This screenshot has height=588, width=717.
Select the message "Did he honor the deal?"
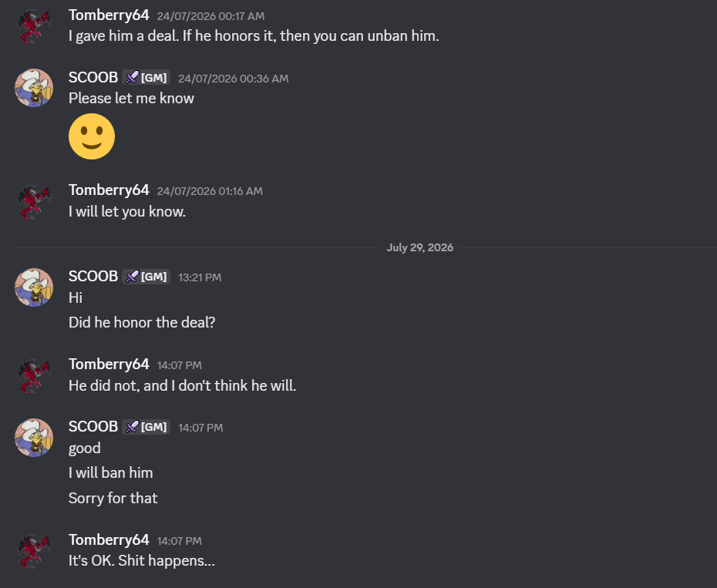(142, 322)
